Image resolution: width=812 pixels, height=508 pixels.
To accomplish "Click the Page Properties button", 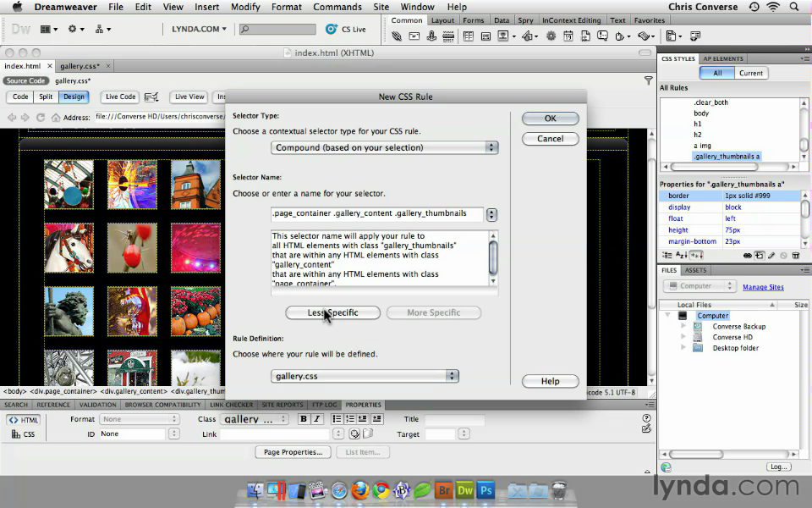I will click(293, 452).
